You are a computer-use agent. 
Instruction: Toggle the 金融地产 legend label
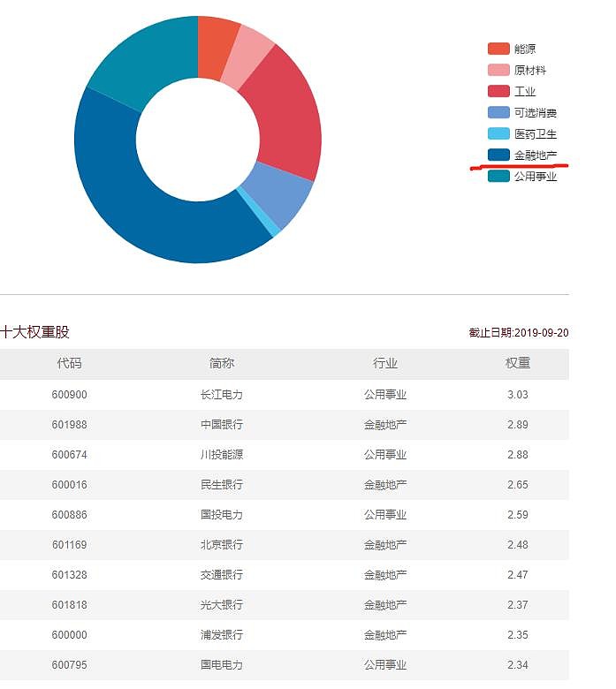coord(536,155)
